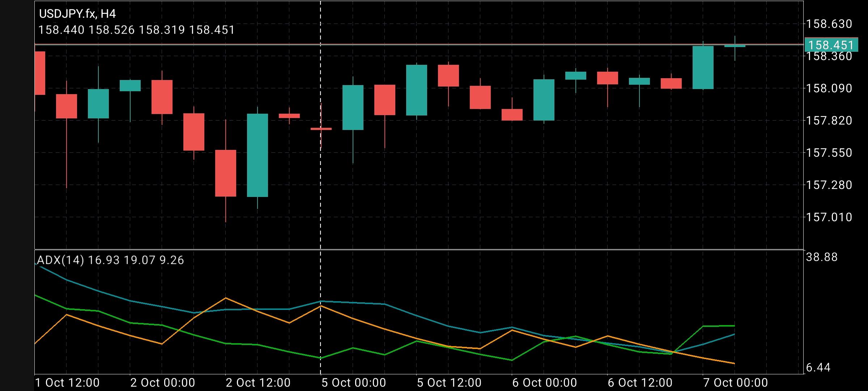Tap the USDJPY.fx, H4 symbol label

click(77, 14)
